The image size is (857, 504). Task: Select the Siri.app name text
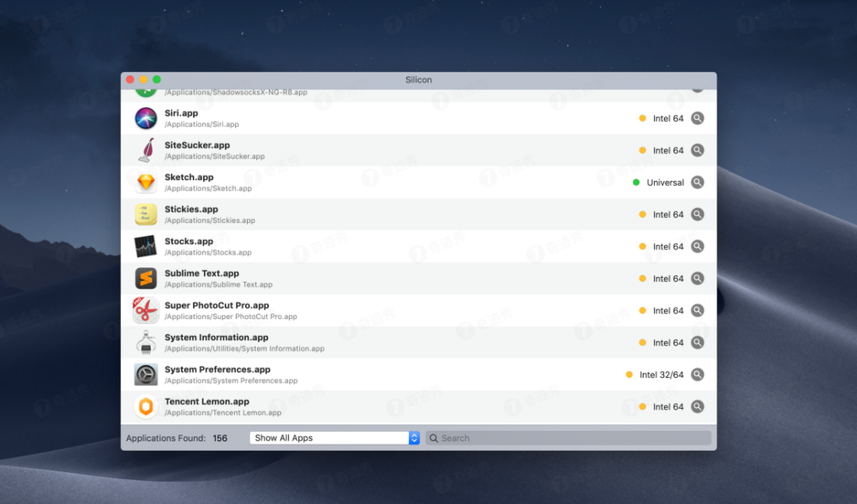point(182,113)
